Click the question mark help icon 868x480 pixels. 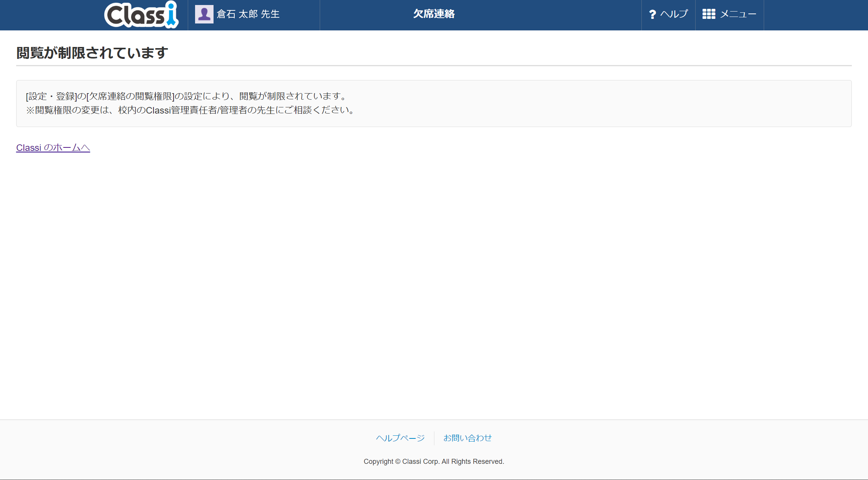[652, 14]
